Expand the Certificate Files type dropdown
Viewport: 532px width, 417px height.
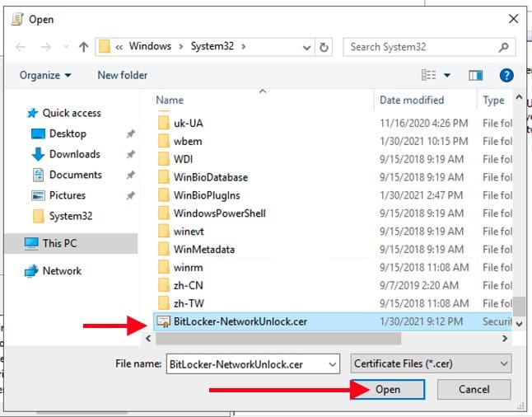pos(503,363)
